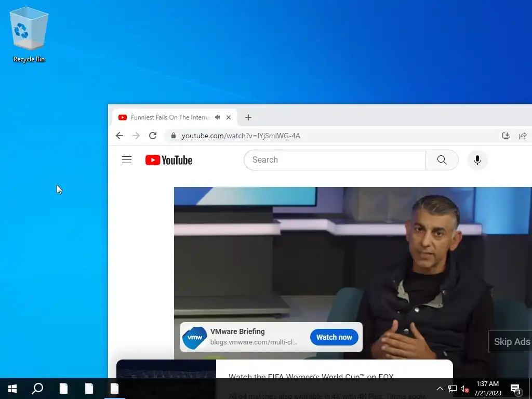The height and width of the screenshot is (399, 532).
Task: Open the blogs.vmware.com ad link
Action: (x=254, y=342)
